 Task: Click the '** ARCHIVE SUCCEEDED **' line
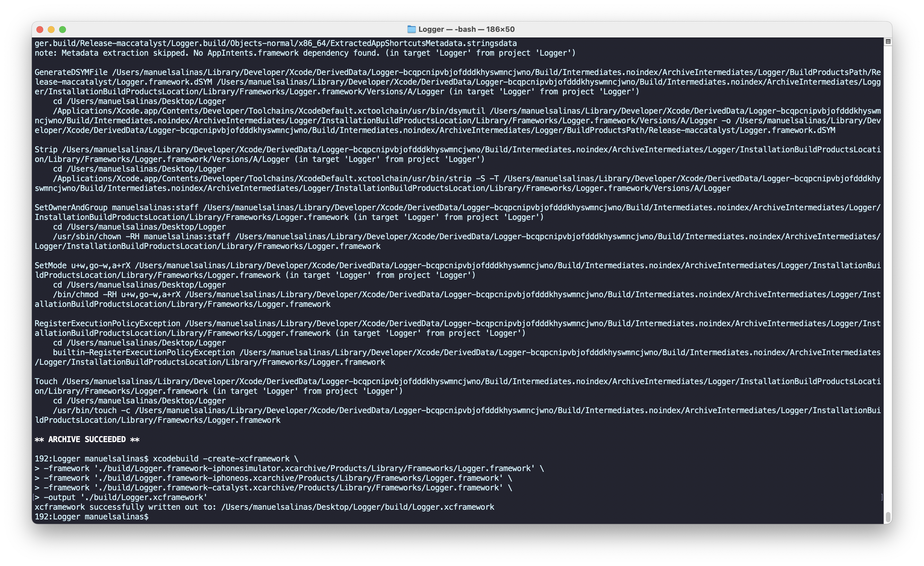tap(87, 439)
